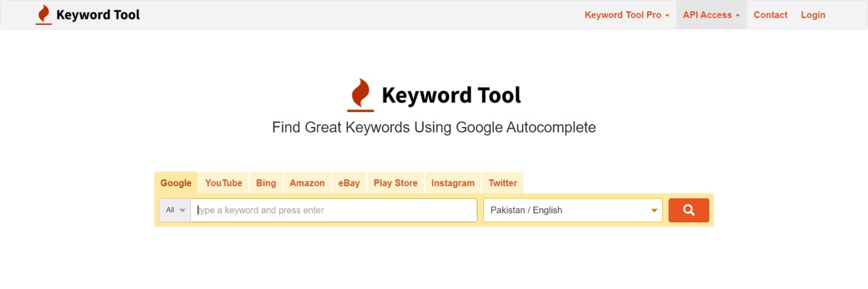The image size is (868, 289).
Task: Go to the Twitter tab
Action: (502, 183)
